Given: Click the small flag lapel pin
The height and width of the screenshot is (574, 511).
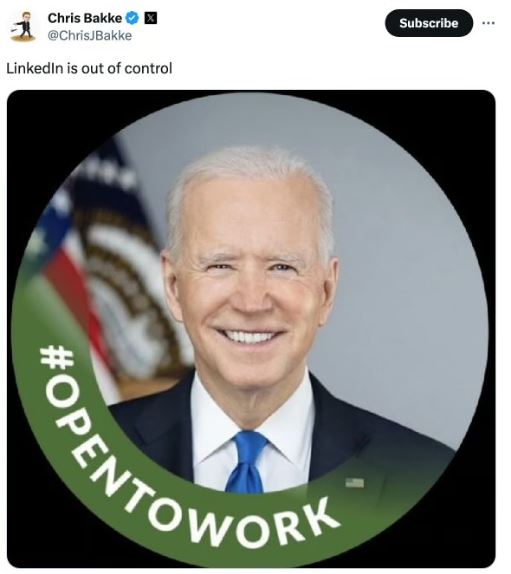Looking at the screenshot, I should (355, 483).
